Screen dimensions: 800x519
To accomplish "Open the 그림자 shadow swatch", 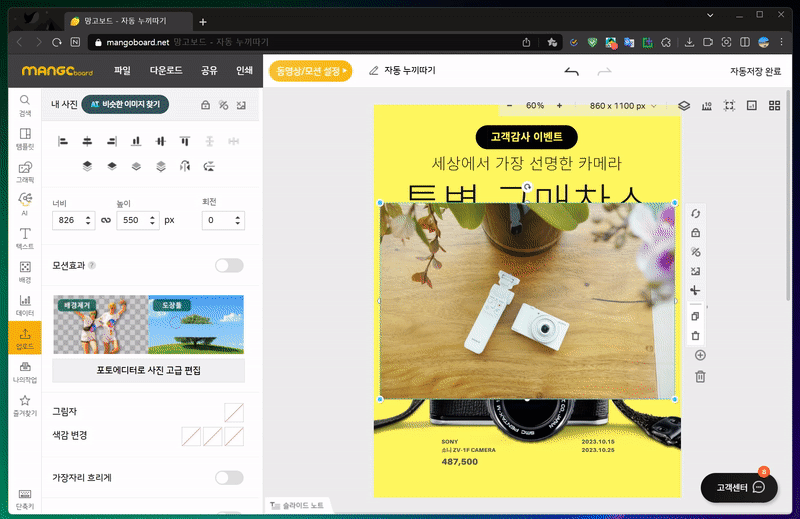I will tap(234, 412).
